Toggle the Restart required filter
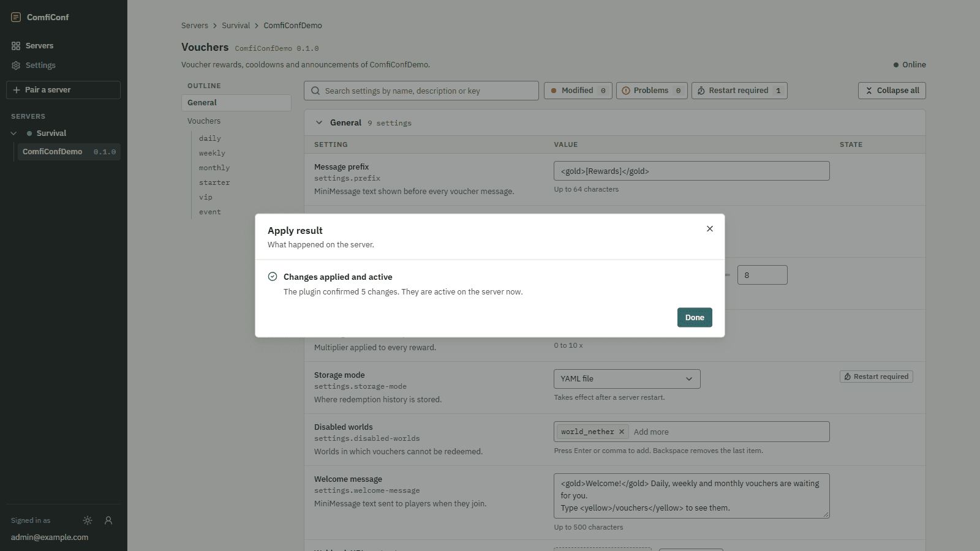The width and height of the screenshot is (980, 551). pyautogui.click(x=739, y=91)
